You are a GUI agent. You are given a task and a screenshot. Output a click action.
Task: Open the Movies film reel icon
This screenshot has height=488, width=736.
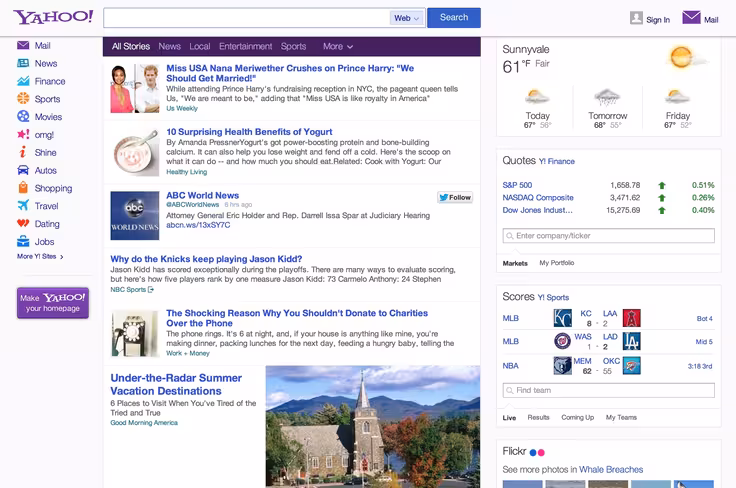(x=23, y=116)
